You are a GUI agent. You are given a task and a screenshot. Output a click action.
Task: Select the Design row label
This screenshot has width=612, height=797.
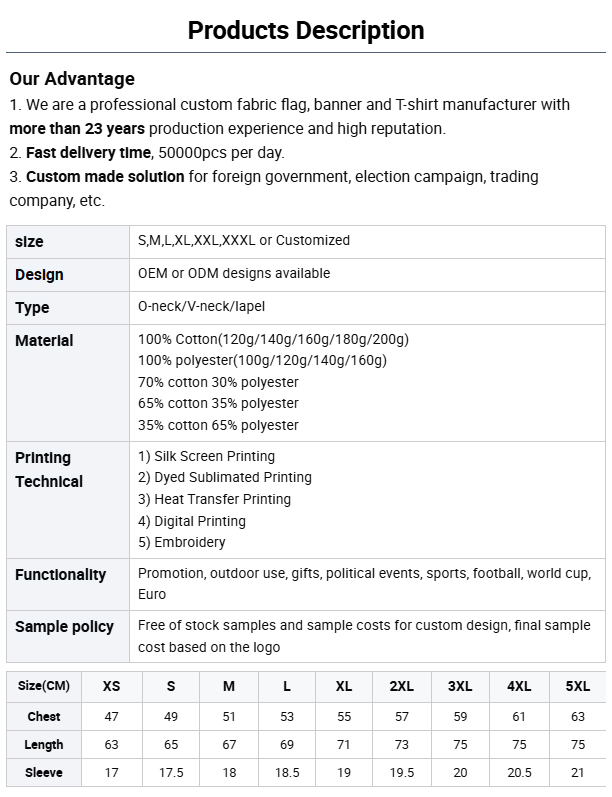[x=39, y=275]
